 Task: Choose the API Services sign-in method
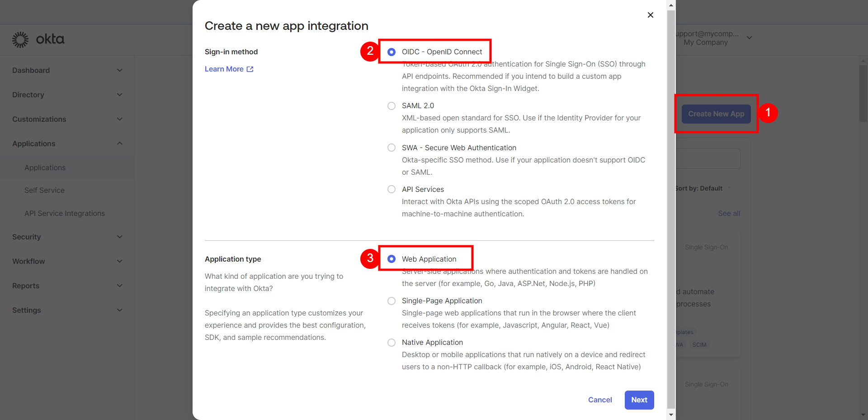click(x=392, y=190)
